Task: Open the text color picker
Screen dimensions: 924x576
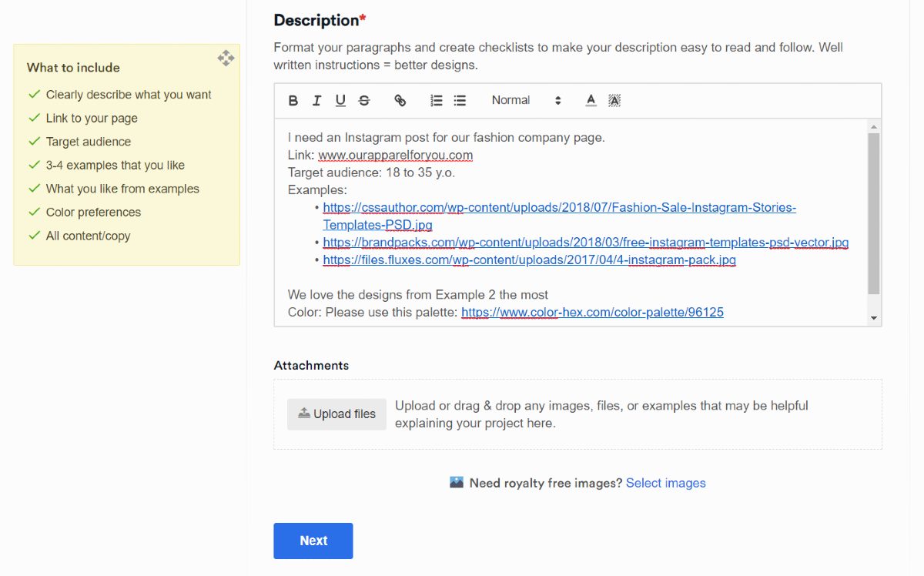Action: (x=591, y=100)
